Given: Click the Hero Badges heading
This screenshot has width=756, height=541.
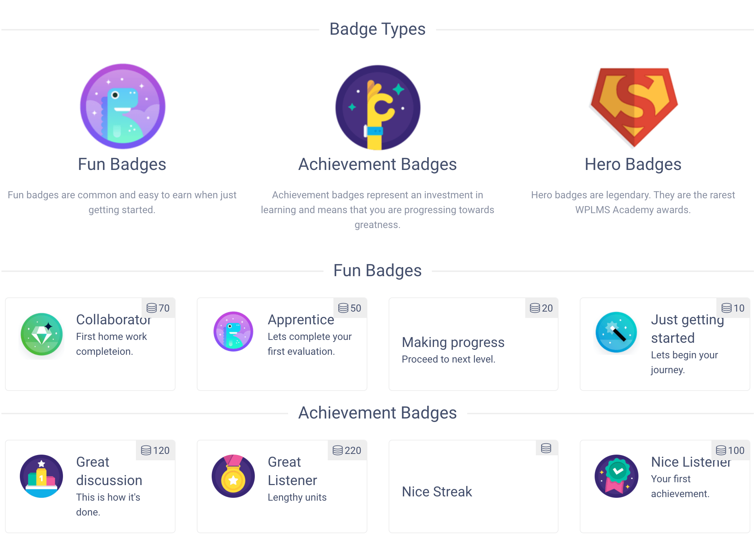Looking at the screenshot, I should (633, 164).
